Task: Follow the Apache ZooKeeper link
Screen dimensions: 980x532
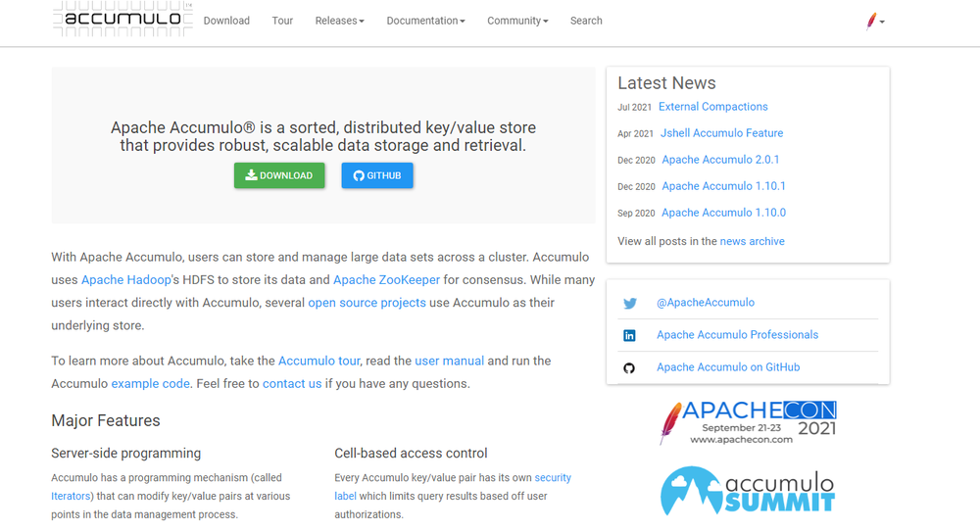Action: pos(386,280)
